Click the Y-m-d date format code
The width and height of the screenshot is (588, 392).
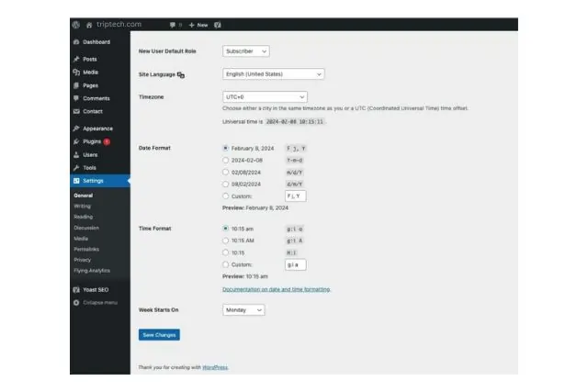point(295,161)
